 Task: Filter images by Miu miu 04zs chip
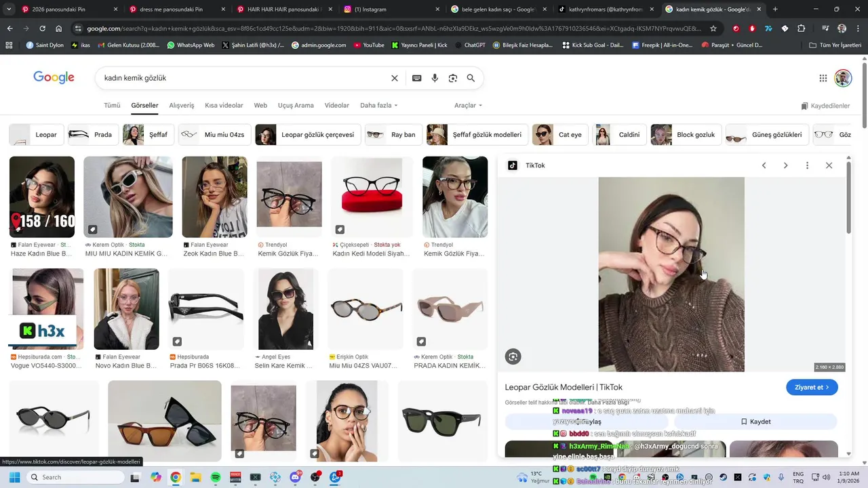[x=214, y=135]
